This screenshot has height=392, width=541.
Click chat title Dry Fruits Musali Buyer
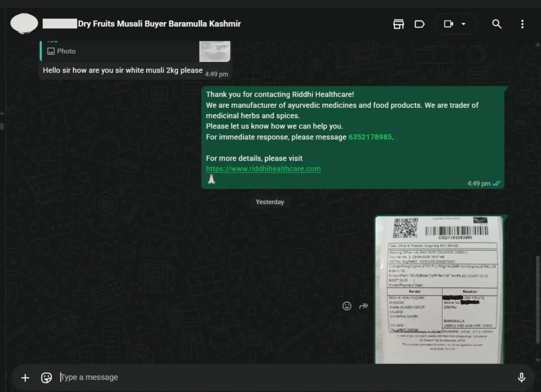[159, 24]
